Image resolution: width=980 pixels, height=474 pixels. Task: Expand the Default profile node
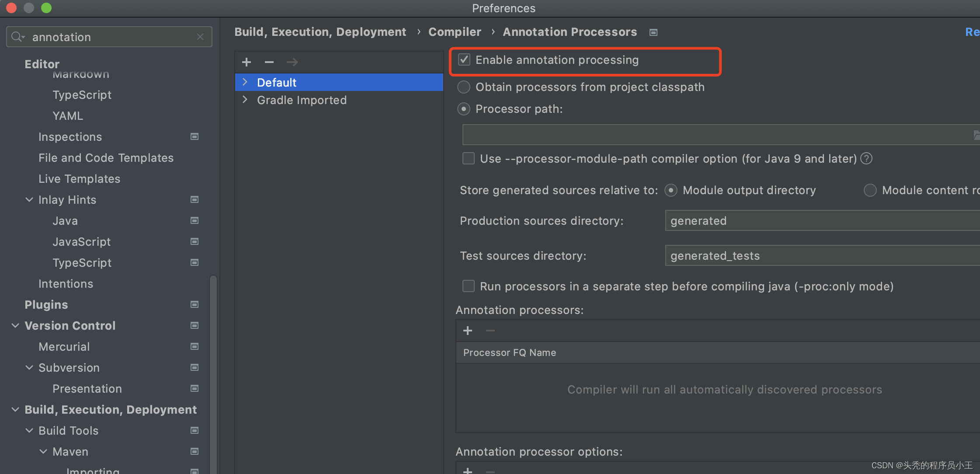[245, 82]
